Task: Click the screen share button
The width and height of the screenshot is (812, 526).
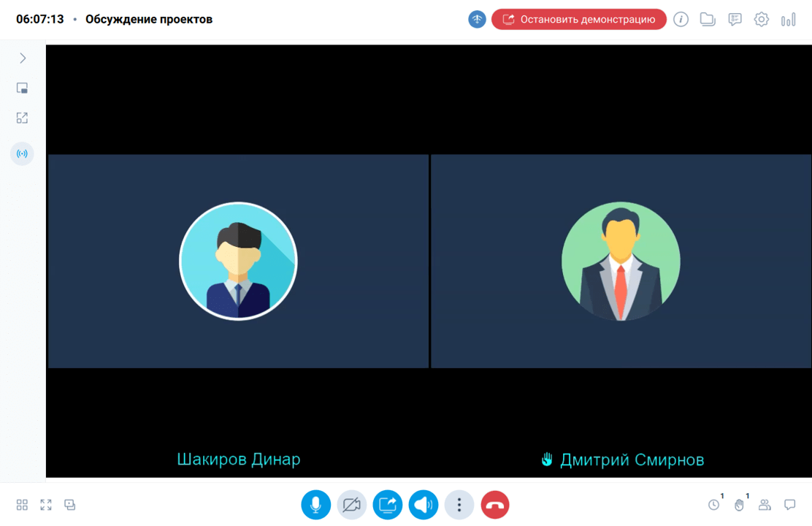Action: pos(388,505)
